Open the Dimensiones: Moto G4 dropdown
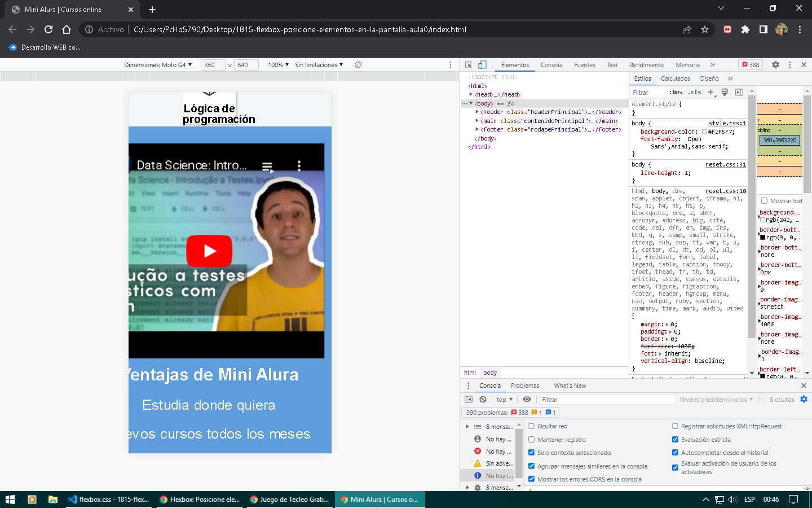 (158, 65)
